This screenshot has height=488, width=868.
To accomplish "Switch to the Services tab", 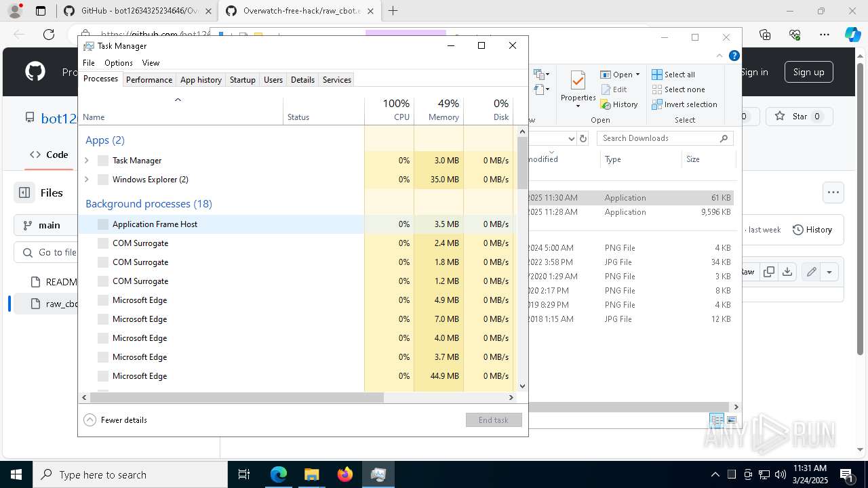I will pyautogui.click(x=337, y=79).
